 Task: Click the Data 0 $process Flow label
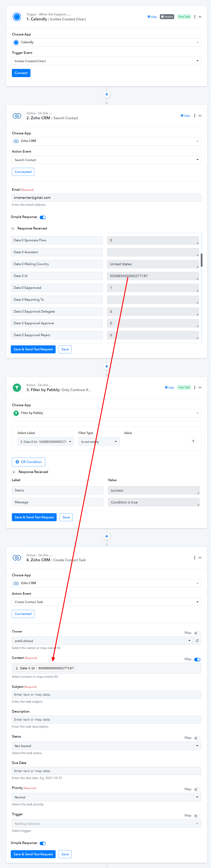56,240
